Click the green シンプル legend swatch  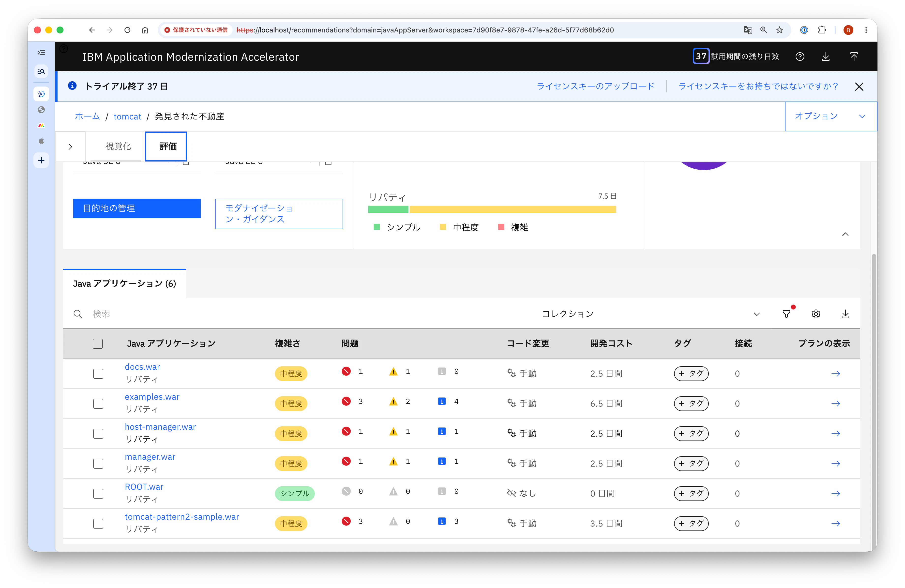377,227
